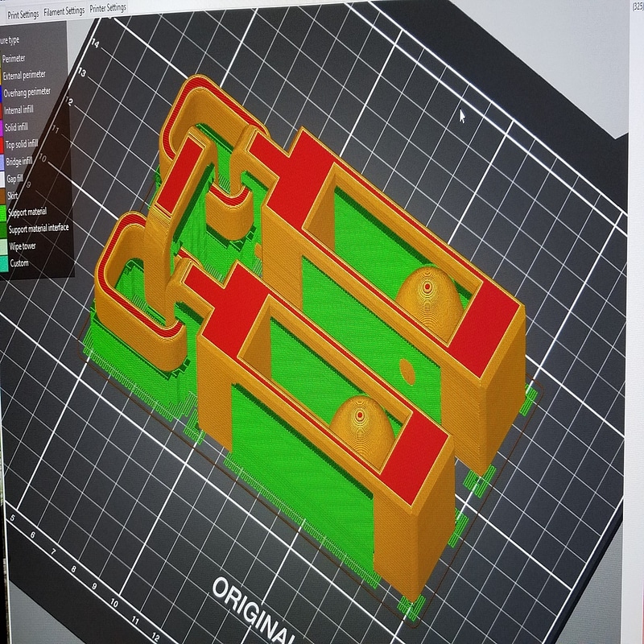Click the teal Custom color swatch
Viewport: 644px width, 644px height.
click(x=4, y=265)
